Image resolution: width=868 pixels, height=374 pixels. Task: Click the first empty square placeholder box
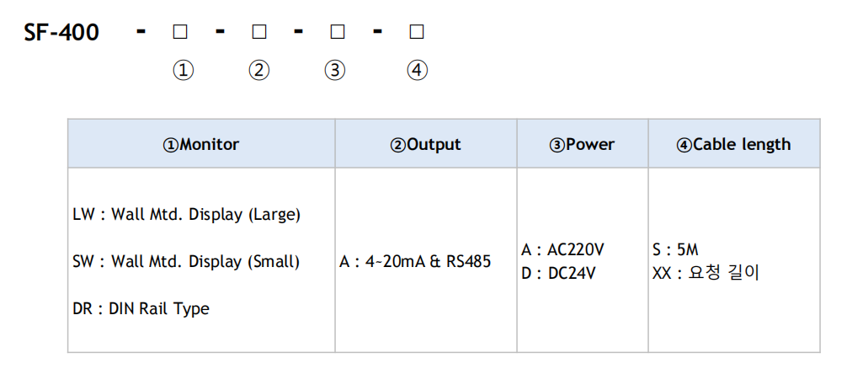tap(179, 33)
